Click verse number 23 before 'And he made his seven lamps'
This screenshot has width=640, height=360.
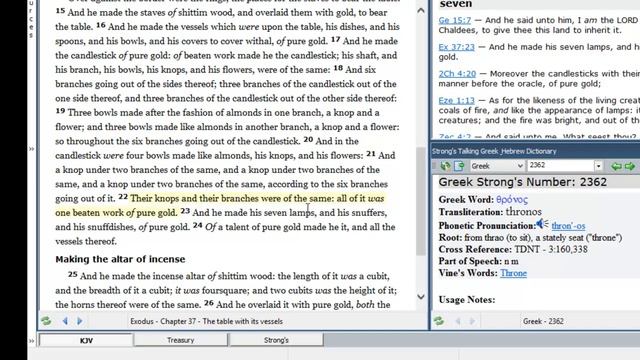click(185, 211)
